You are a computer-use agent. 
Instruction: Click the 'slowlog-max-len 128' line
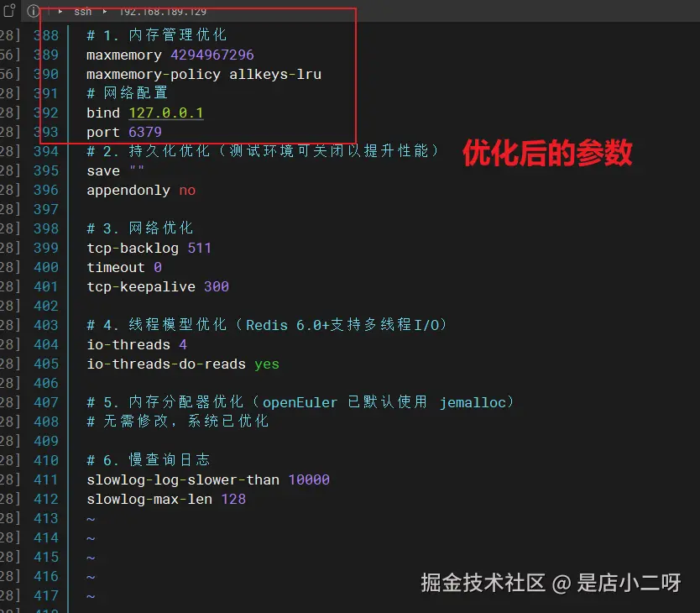point(166,499)
